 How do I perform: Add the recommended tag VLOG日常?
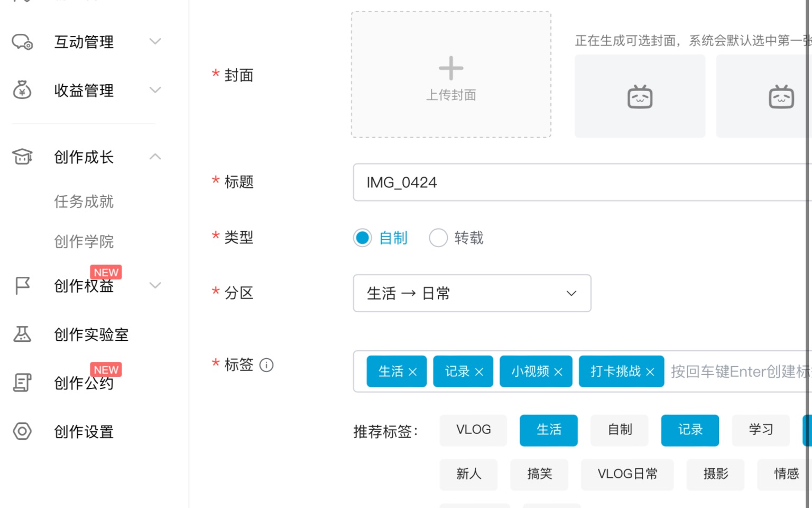pos(628,475)
